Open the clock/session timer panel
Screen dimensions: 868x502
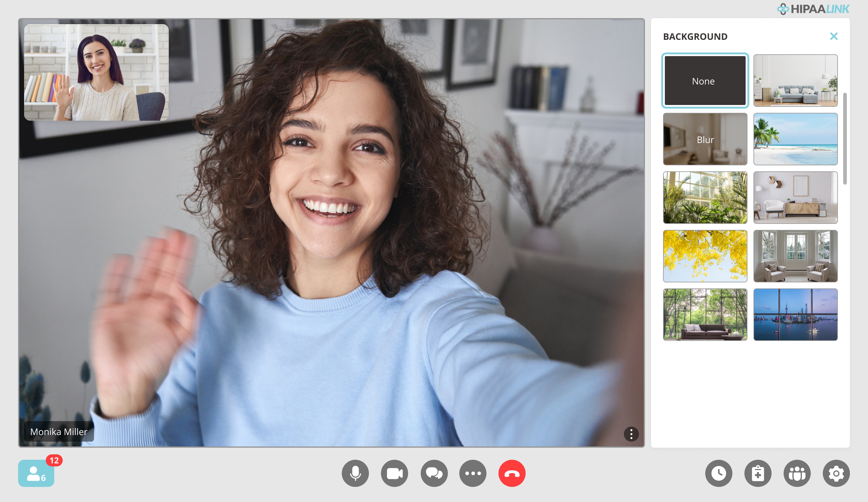point(719,473)
